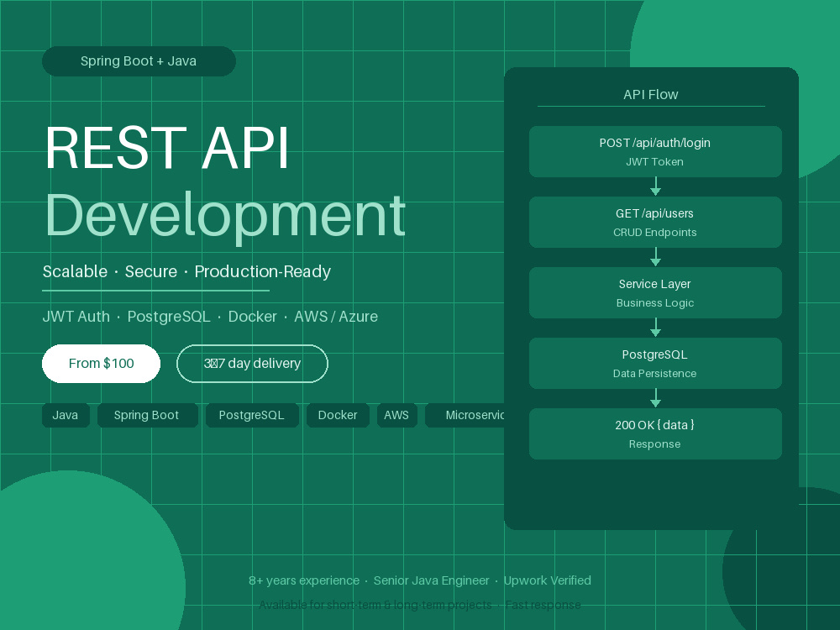Click Available for short-term & long-term projects
The height and width of the screenshot is (630, 840).
tap(375, 605)
